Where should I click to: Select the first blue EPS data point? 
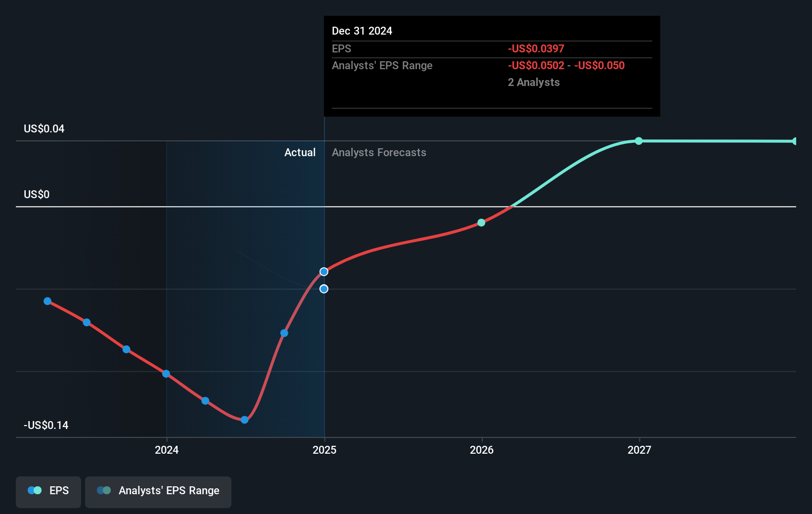click(x=47, y=300)
